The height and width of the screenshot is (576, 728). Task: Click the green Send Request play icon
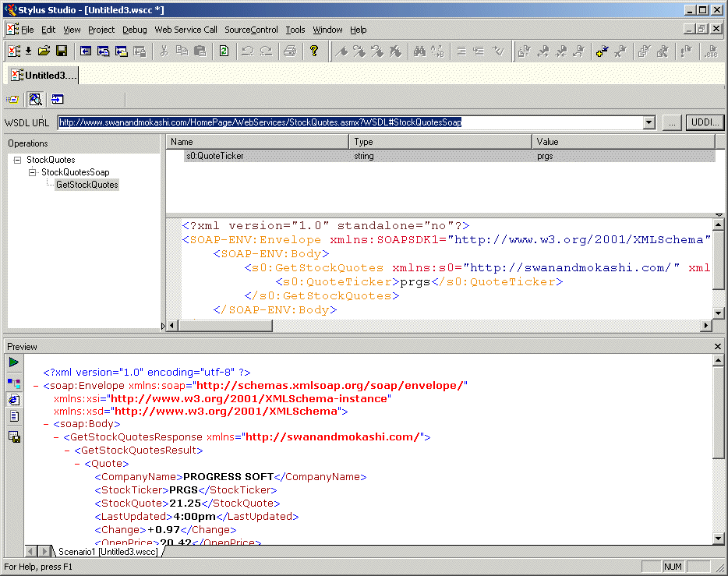point(14,362)
